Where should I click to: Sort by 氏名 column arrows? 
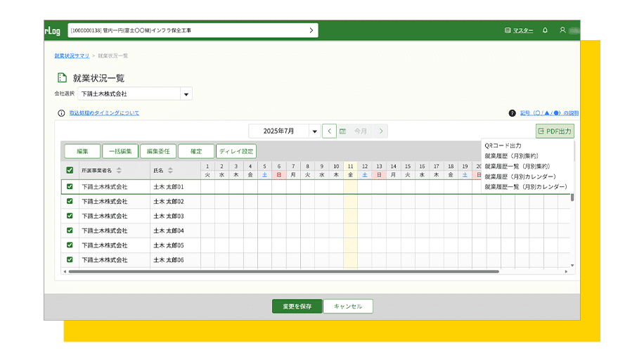[170, 171]
